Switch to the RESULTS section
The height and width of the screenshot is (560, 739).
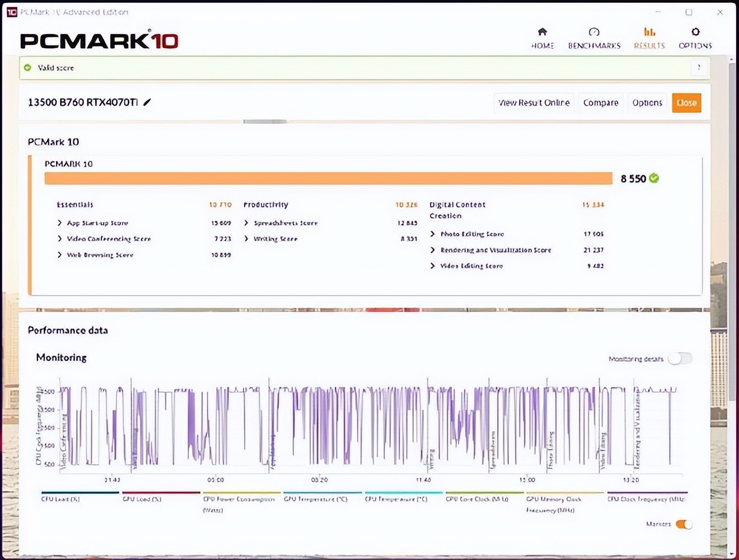[649, 38]
